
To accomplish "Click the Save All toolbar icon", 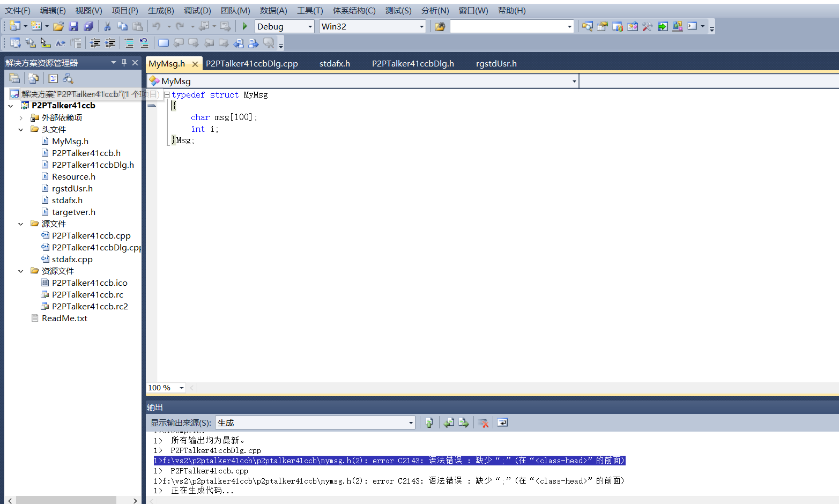I will point(88,26).
